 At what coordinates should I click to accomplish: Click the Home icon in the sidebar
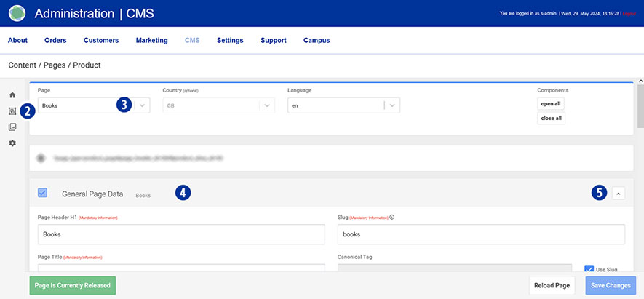pyautogui.click(x=12, y=95)
